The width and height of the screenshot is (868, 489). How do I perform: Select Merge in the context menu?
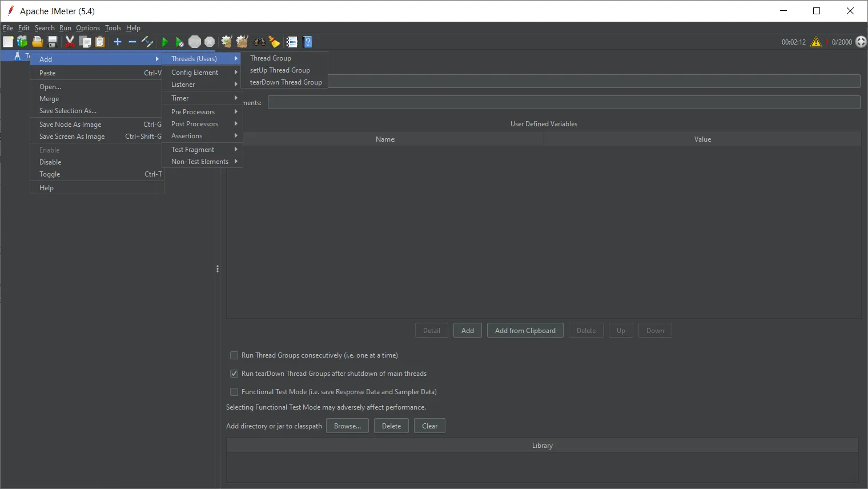[97, 99]
